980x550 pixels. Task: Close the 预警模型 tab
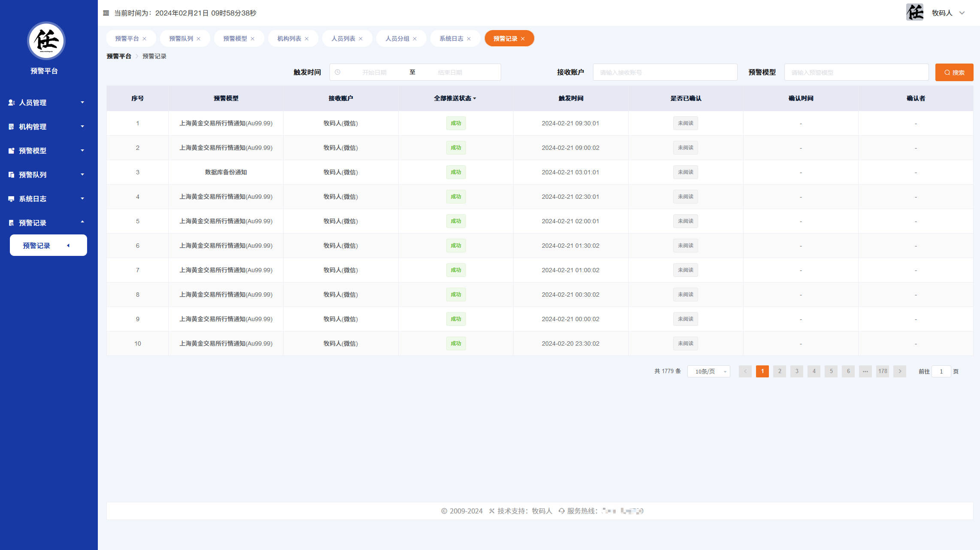pos(253,39)
